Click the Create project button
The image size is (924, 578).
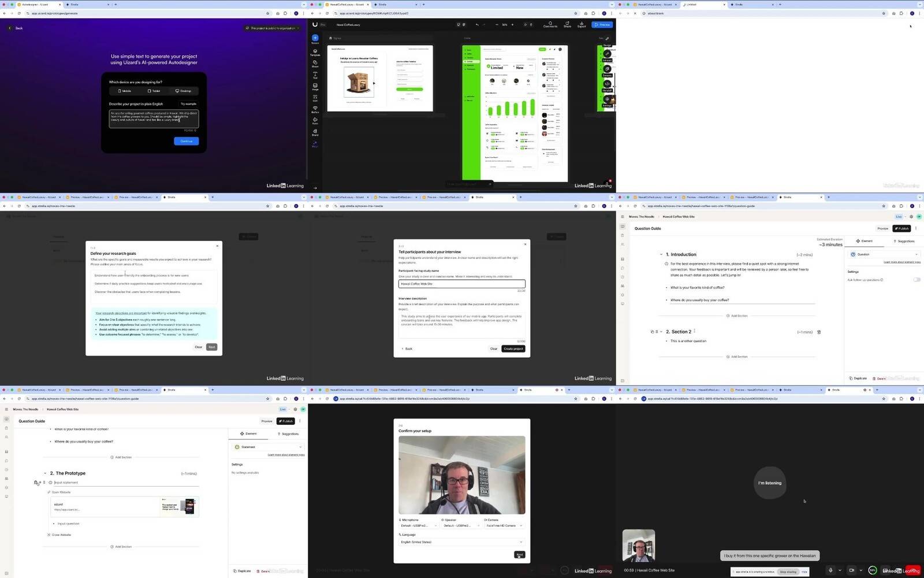click(x=513, y=349)
